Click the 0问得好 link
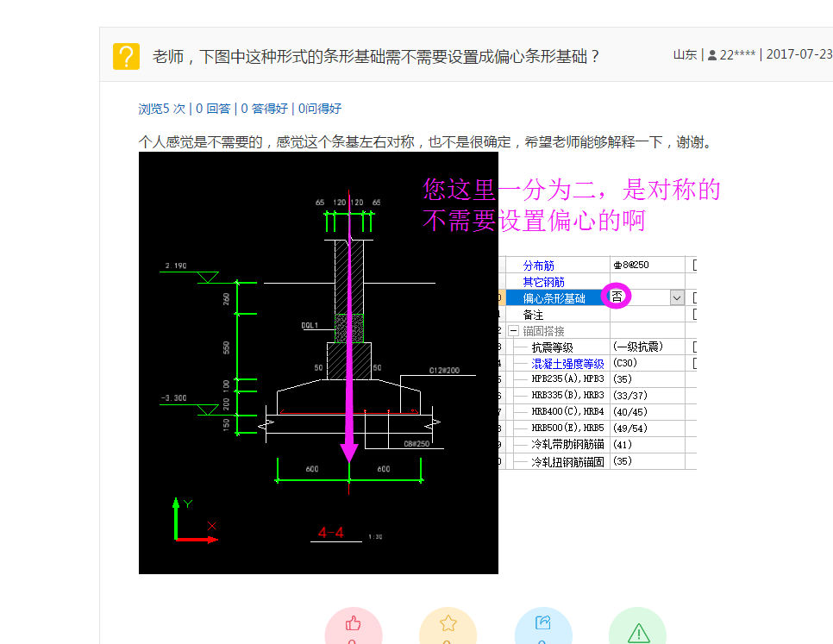The image size is (833, 644). click(320, 109)
